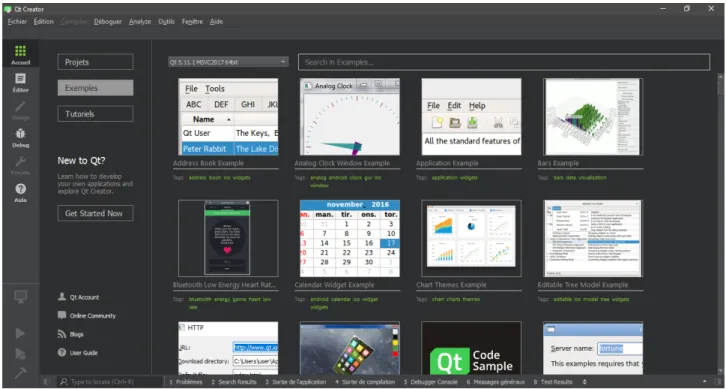Open the Outils menu
726x389 pixels.
166,22
